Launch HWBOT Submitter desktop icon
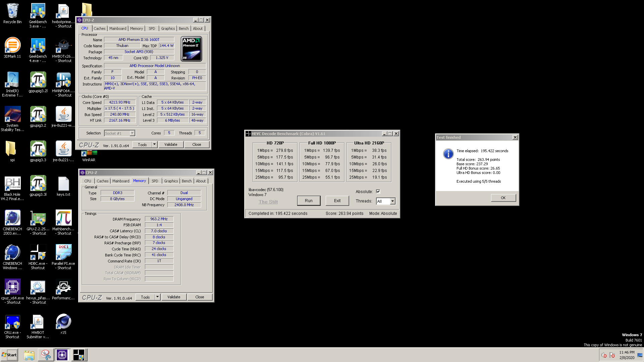Image resolution: width=644 pixels, height=362 pixels. [x=38, y=326]
